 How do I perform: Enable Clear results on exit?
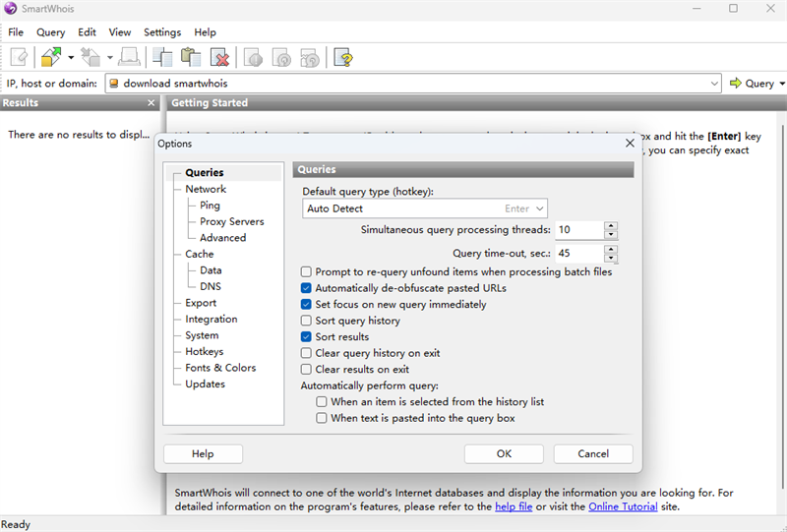tap(307, 370)
